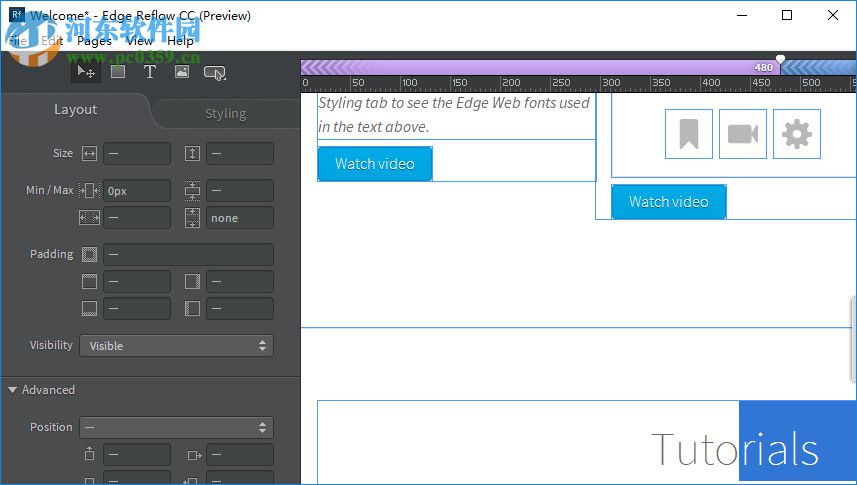
Task: Switch to the Layout tab
Action: [x=75, y=110]
